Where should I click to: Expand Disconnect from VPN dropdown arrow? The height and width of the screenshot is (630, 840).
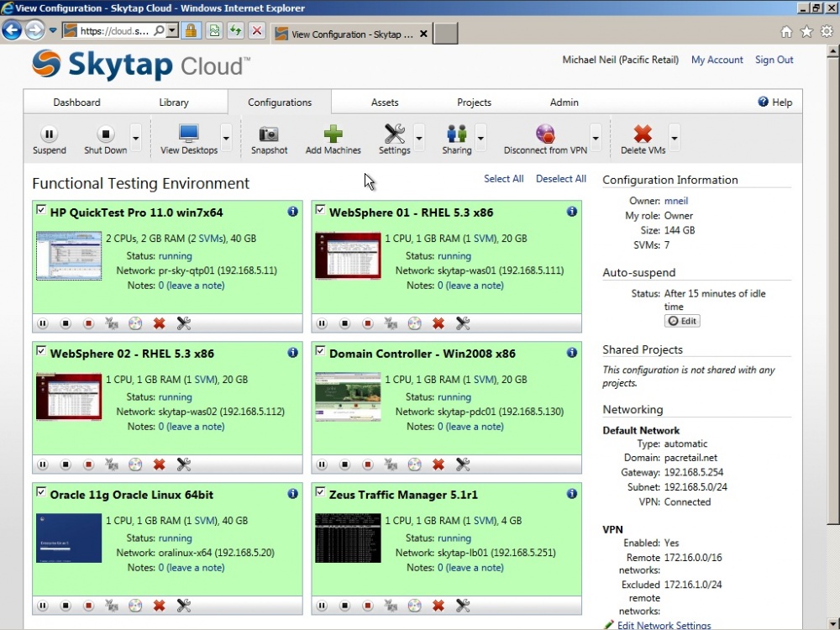pos(596,138)
